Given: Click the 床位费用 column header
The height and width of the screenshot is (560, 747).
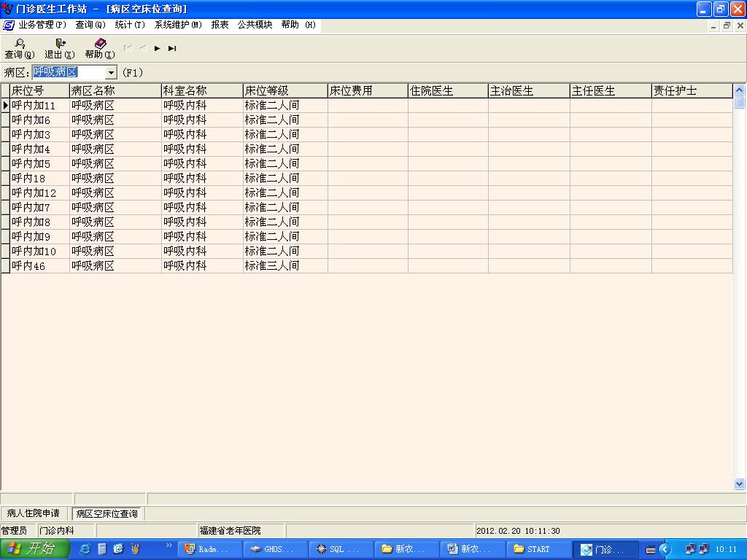Looking at the screenshot, I should (368, 90).
